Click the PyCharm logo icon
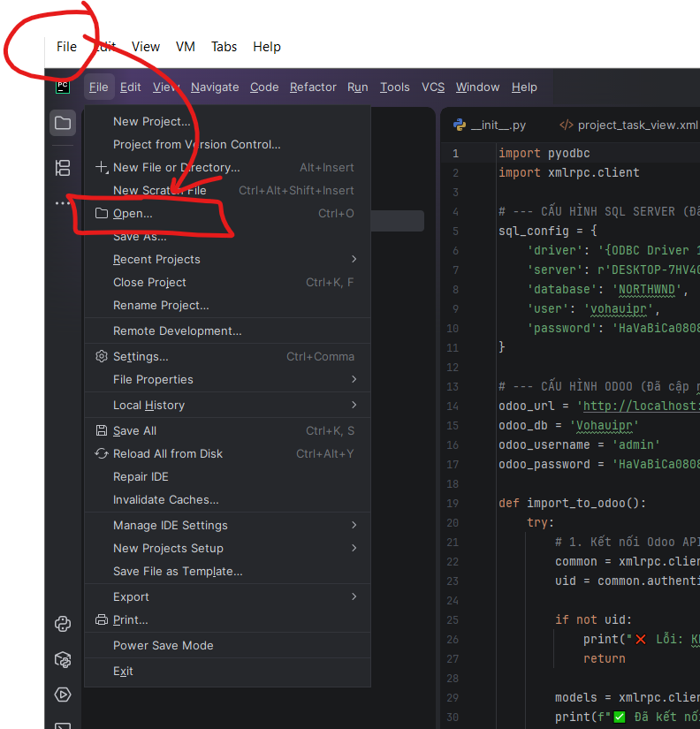The image size is (700, 729). click(x=63, y=87)
